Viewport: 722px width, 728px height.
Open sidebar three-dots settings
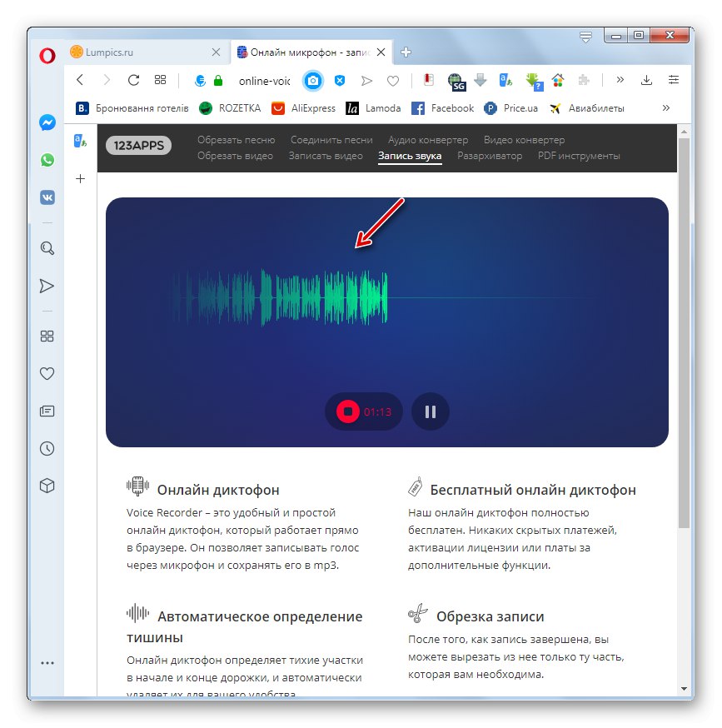47,663
